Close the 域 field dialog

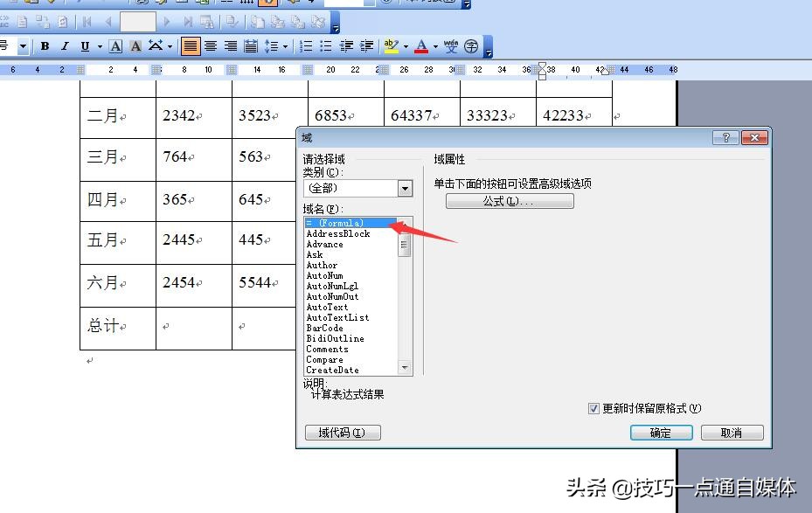pyautogui.click(x=754, y=138)
